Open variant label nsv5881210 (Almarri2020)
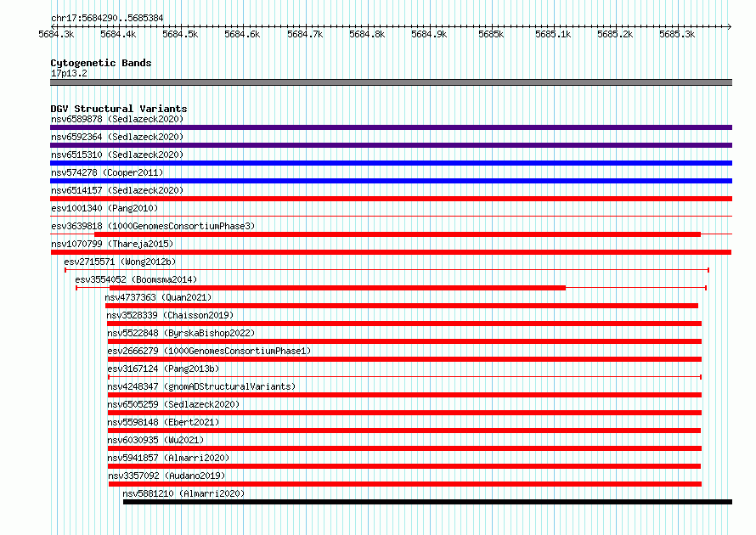756x535 pixels. pyautogui.click(x=183, y=493)
